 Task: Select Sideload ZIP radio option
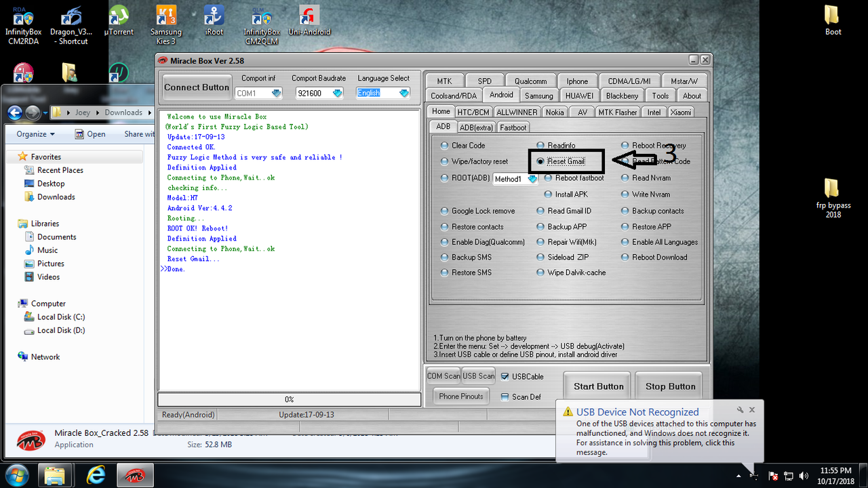(x=540, y=258)
